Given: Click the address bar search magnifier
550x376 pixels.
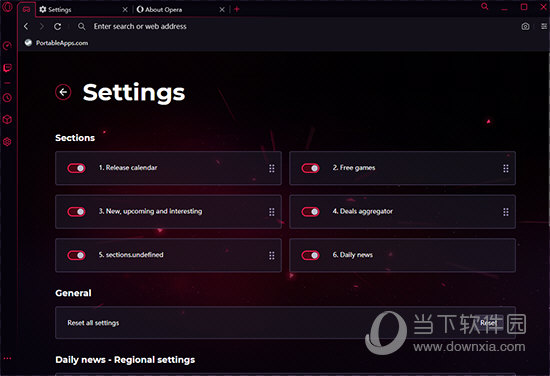Looking at the screenshot, I should 81,26.
